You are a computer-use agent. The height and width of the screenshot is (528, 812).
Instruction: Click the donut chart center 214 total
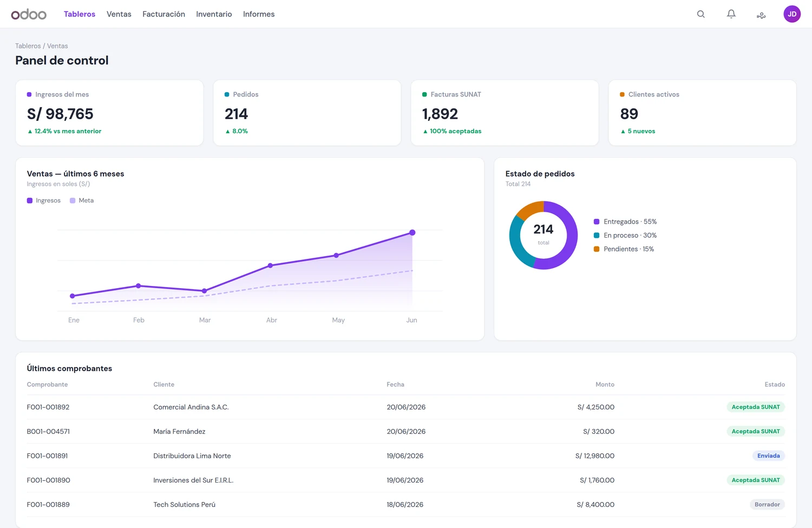pos(543,234)
